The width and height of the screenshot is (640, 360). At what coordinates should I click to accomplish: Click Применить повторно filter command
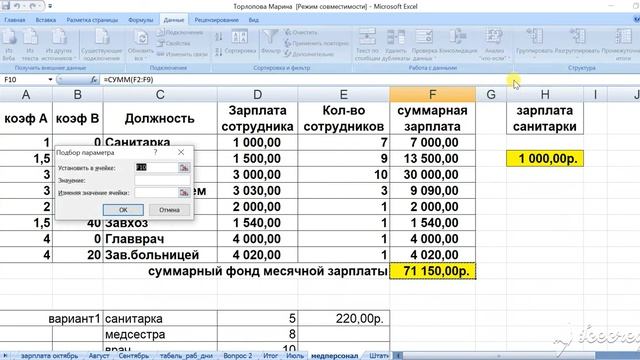[x=316, y=43]
